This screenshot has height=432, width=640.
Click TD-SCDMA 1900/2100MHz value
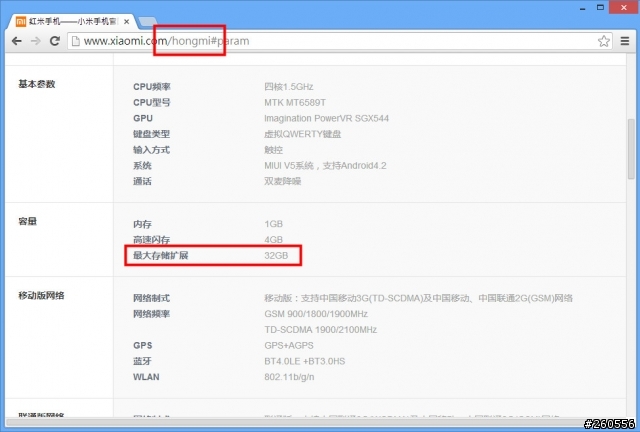pos(320,330)
